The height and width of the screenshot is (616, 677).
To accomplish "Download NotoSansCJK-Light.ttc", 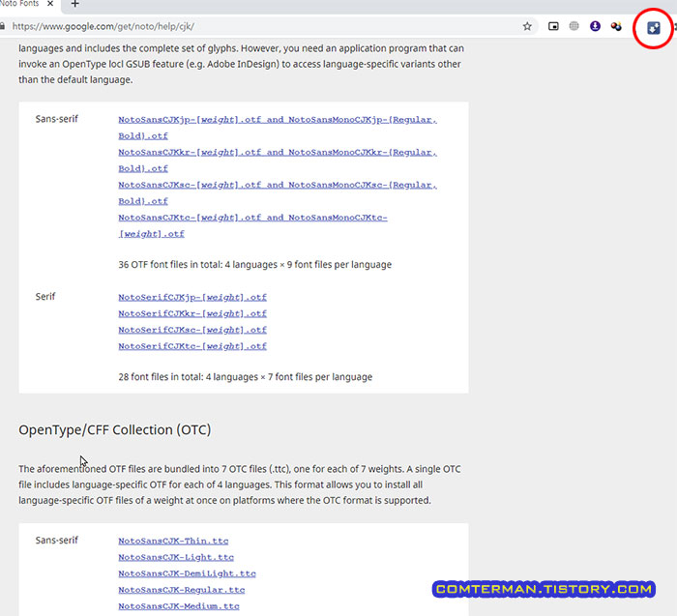I will pos(176,557).
